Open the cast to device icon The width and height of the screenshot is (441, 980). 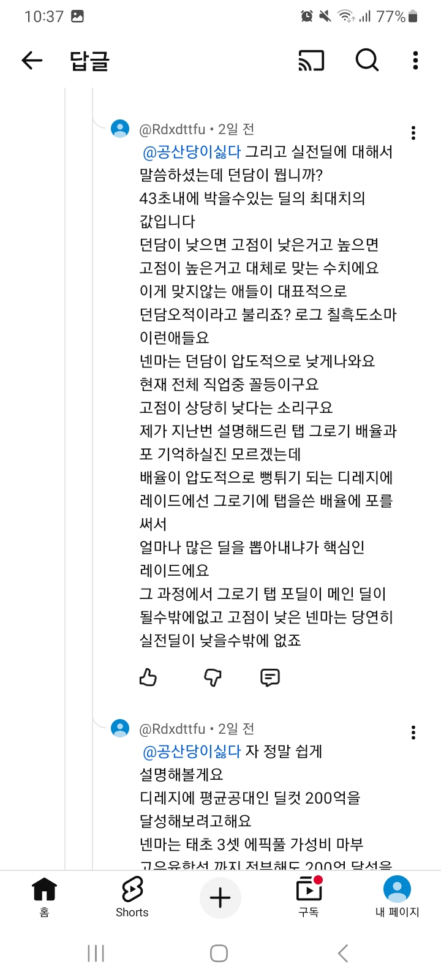pyautogui.click(x=311, y=60)
